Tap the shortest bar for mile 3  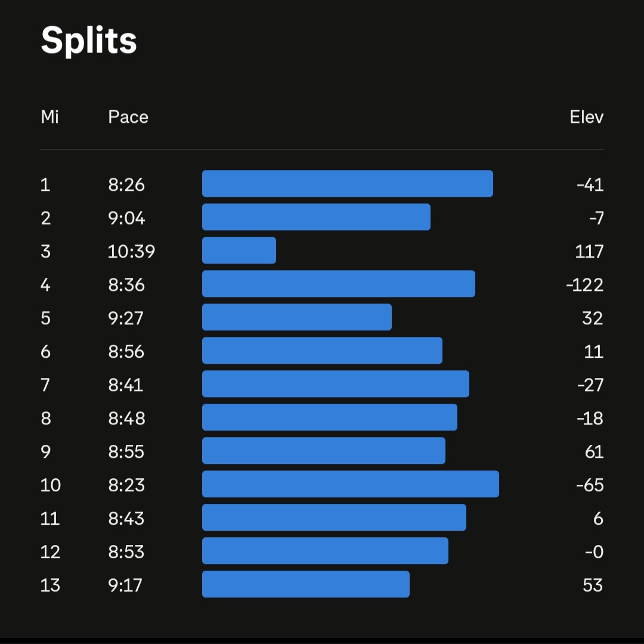coord(239,250)
